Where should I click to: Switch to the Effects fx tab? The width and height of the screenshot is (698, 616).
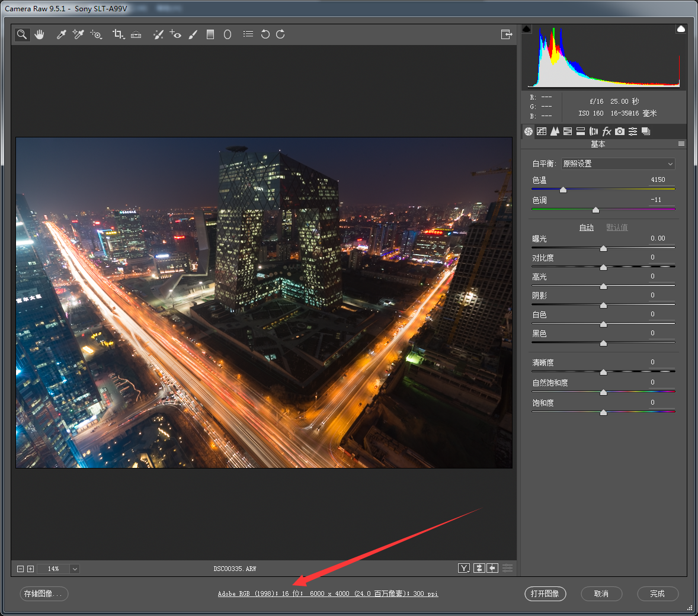(x=607, y=131)
